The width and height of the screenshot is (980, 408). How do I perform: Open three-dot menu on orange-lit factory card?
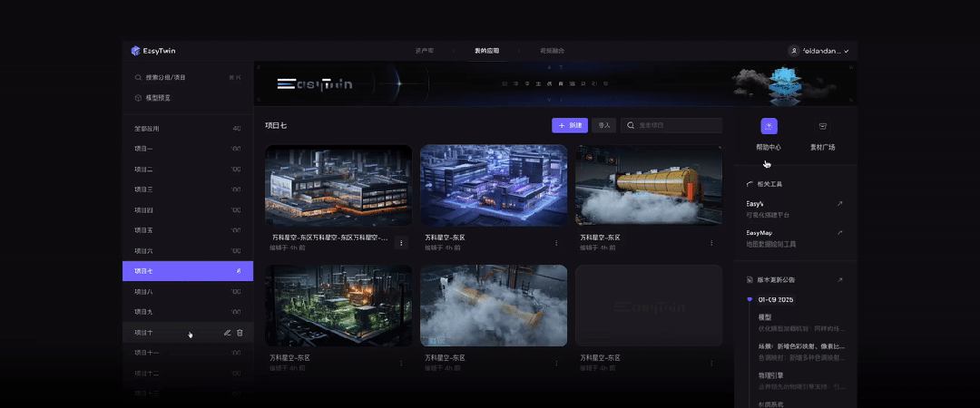pos(401,242)
